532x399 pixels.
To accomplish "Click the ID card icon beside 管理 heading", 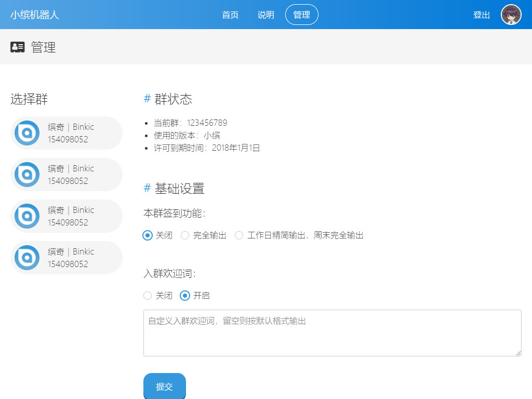I will click(x=18, y=47).
